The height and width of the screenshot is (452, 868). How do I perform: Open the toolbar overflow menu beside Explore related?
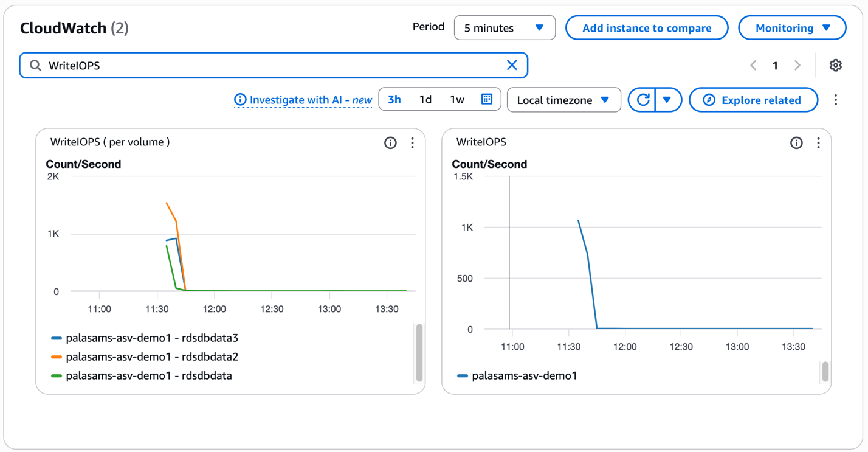pyautogui.click(x=835, y=100)
